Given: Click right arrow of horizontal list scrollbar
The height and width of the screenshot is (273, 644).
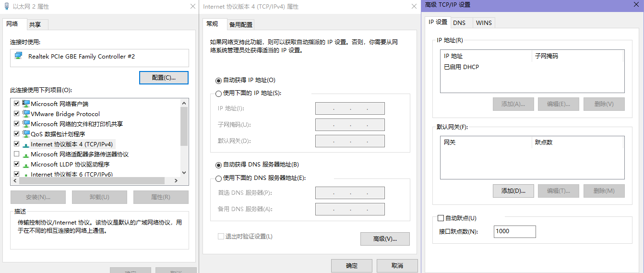Looking at the screenshot, I should (176, 181).
